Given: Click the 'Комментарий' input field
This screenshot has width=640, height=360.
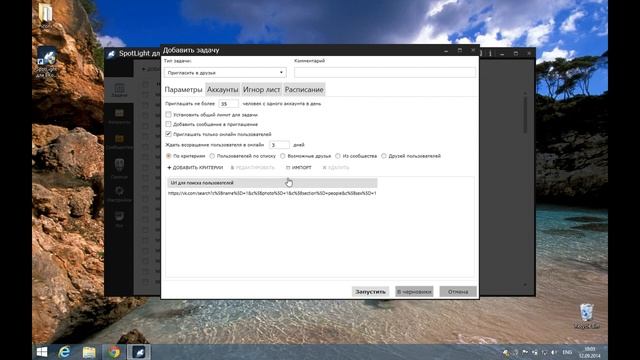Looking at the screenshot, I should [384, 72].
